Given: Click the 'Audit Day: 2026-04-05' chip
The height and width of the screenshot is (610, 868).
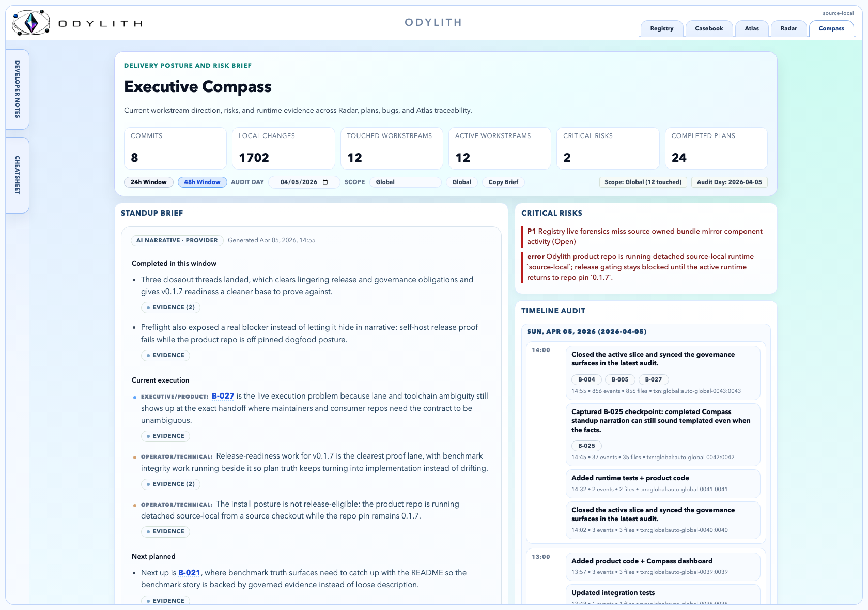Looking at the screenshot, I should click(x=729, y=182).
